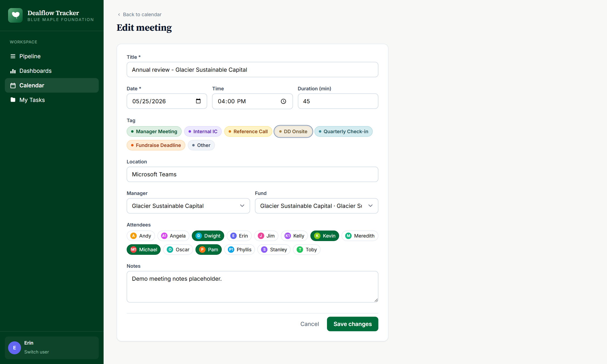Open the Manager dropdown
The width and height of the screenshot is (607, 364).
pyautogui.click(x=188, y=206)
